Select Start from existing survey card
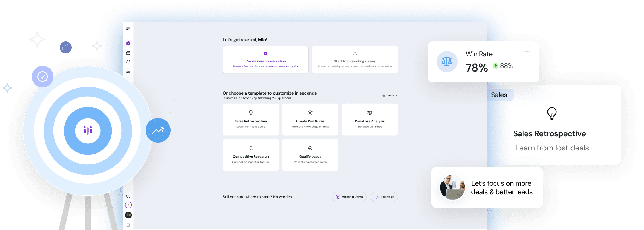The image size is (644, 230). [355, 60]
